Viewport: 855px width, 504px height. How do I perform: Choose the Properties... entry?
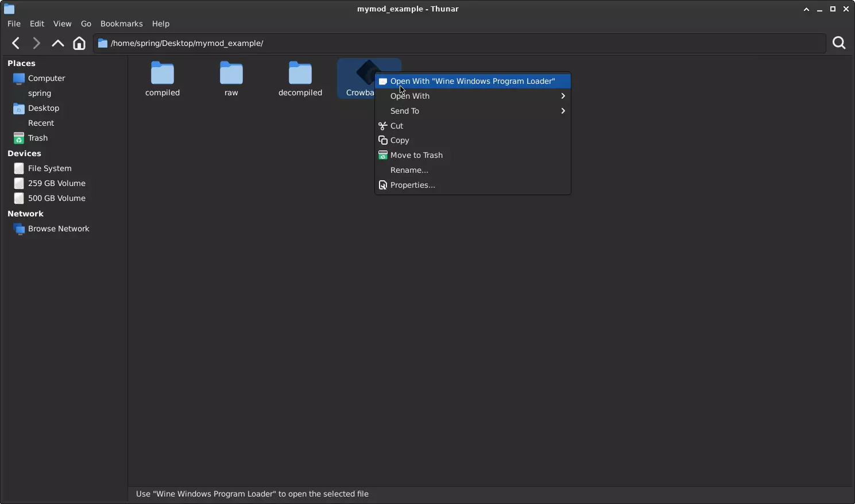(473, 185)
